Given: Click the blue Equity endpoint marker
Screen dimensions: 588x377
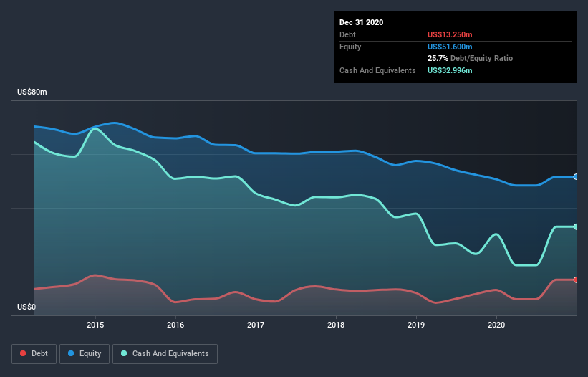Looking at the screenshot, I should coord(576,177).
